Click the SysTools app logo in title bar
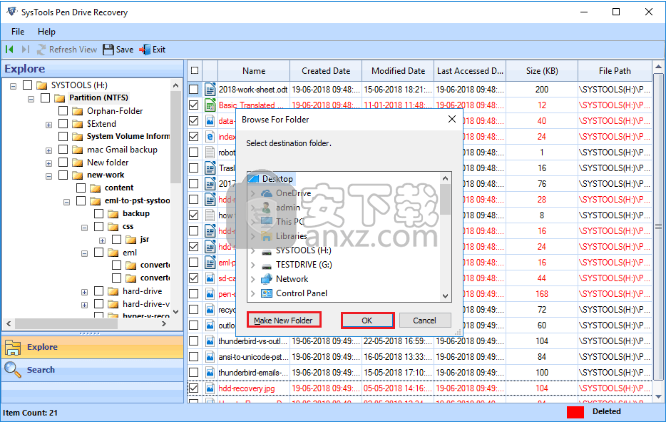The width and height of the screenshot is (669, 422). [x=12, y=12]
